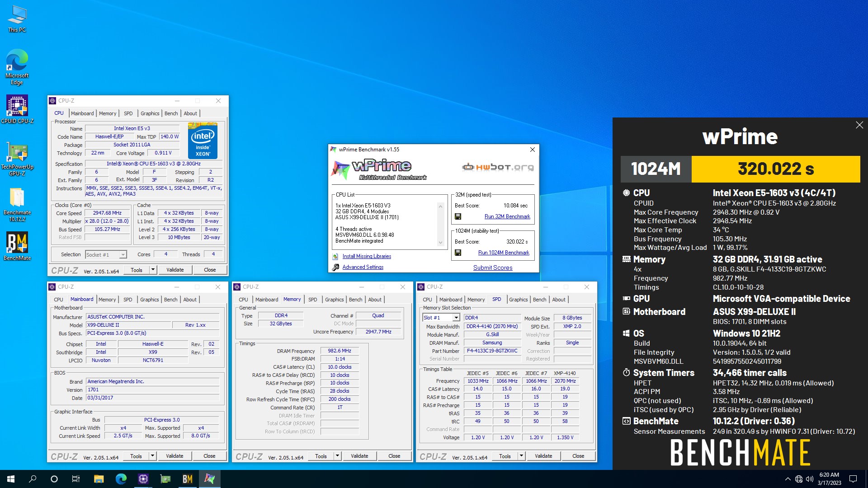This screenshot has width=868, height=488.
Task: Expand Tools dropdown arrow in Memory window
Action: click(337, 456)
